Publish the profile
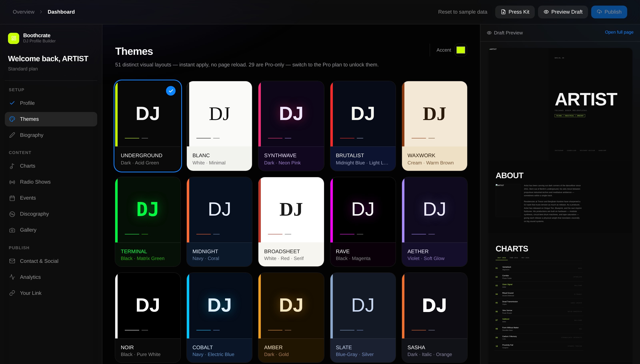This screenshot has width=640, height=364. point(609,12)
